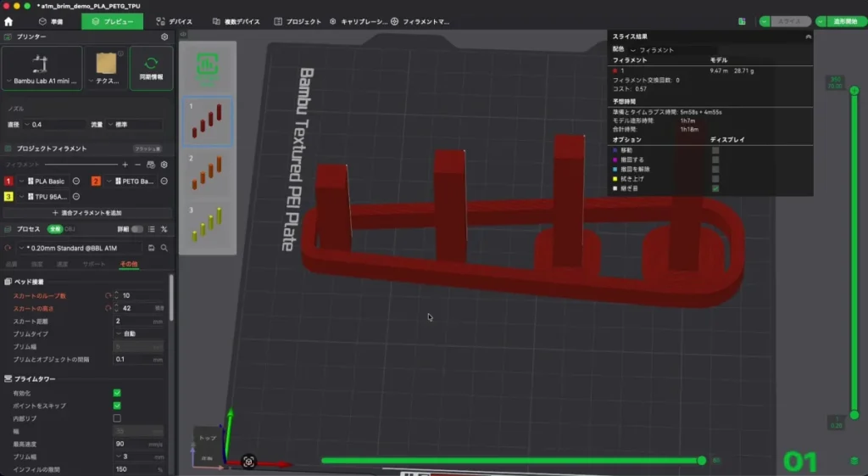Viewport: 868px width, 476px height.
Task: Enable 内部リブ checkbox
Action: [x=117, y=418]
